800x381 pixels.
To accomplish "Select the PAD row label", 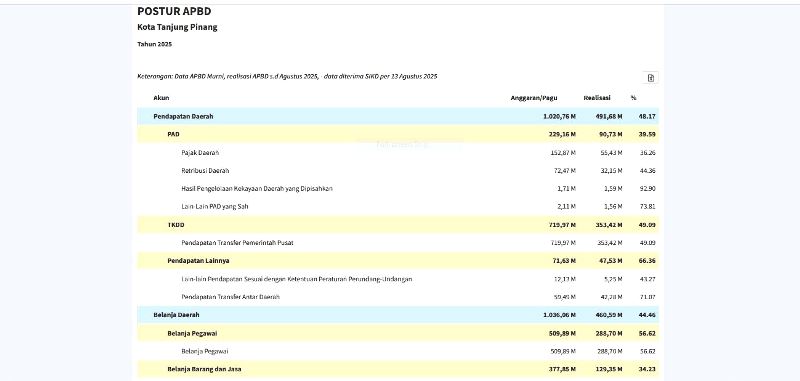I will (x=173, y=134).
